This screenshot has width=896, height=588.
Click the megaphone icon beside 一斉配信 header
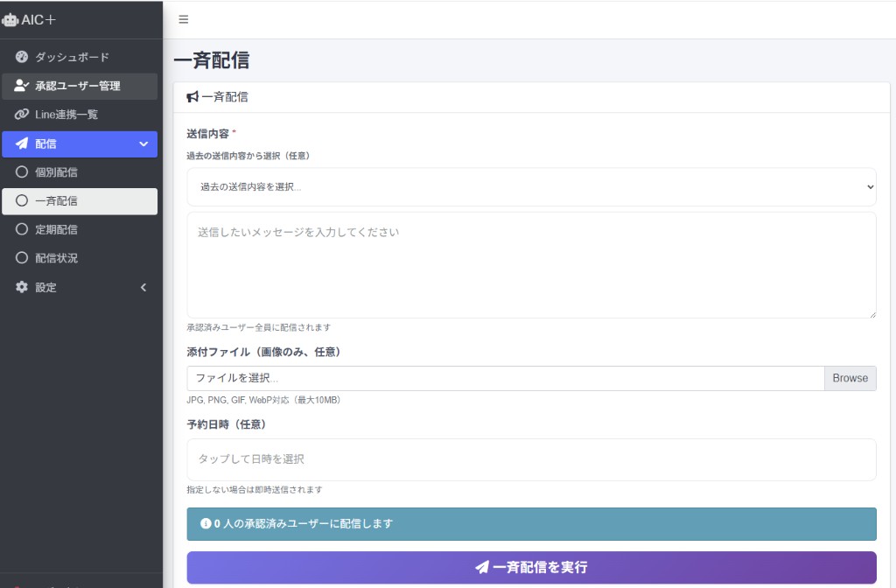[194, 96]
